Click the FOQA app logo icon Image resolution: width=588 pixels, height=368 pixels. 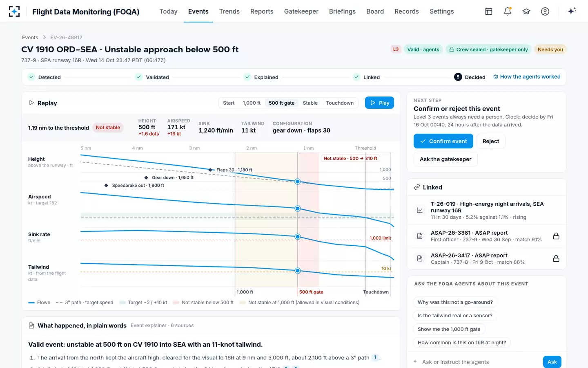pos(14,11)
